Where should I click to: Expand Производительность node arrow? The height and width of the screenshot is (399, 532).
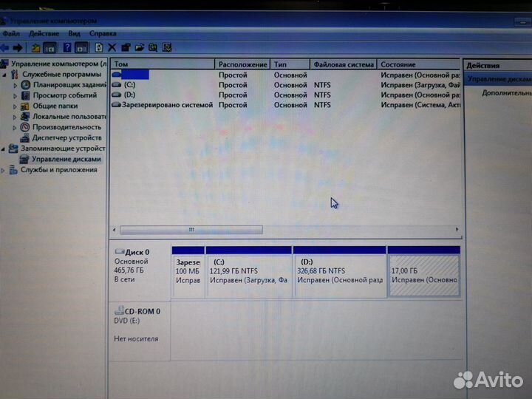coord(15,128)
